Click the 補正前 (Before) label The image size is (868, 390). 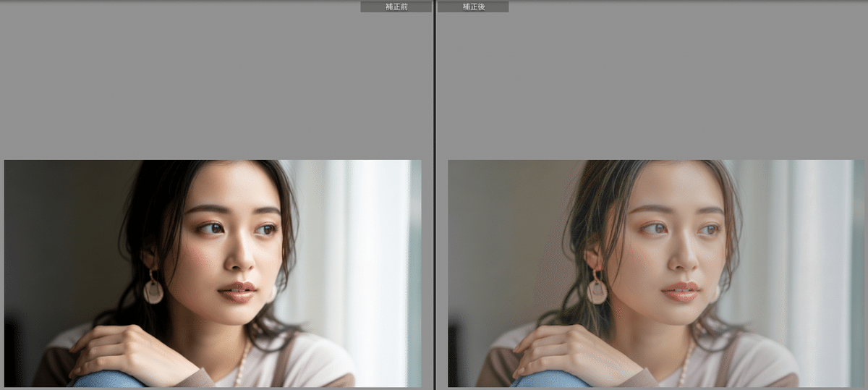pos(396,7)
